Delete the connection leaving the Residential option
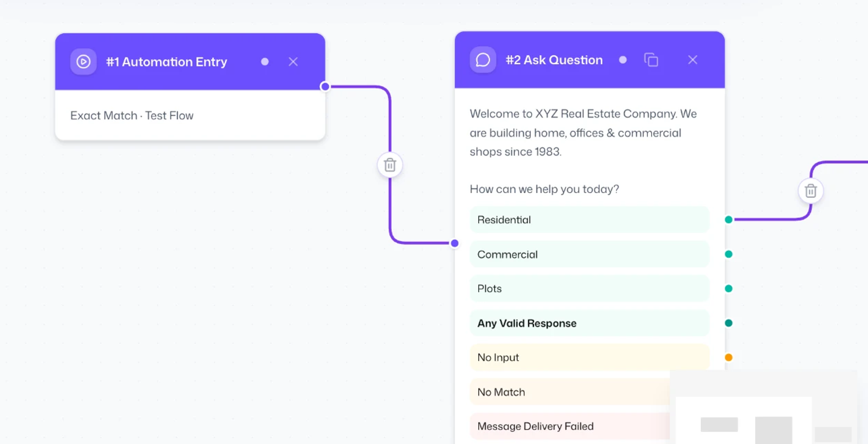868x444 pixels. 811,191
